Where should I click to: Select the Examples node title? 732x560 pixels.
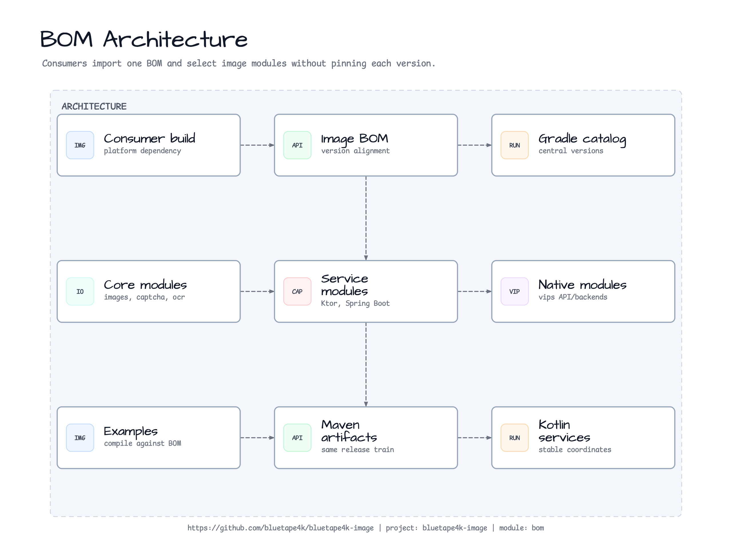tap(131, 432)
